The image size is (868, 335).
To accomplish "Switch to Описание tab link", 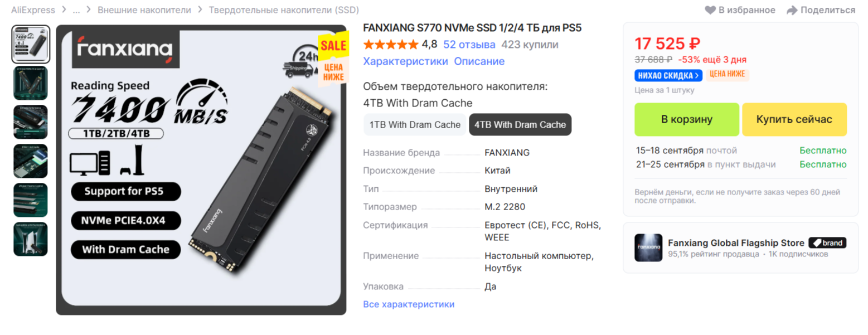I will tap(479, 61).
